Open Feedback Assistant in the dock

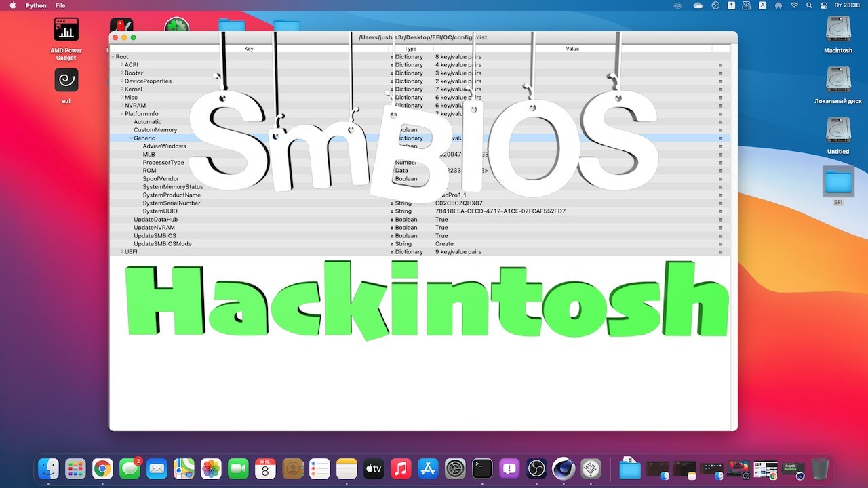pyautogui.click(x=509, y=468)
